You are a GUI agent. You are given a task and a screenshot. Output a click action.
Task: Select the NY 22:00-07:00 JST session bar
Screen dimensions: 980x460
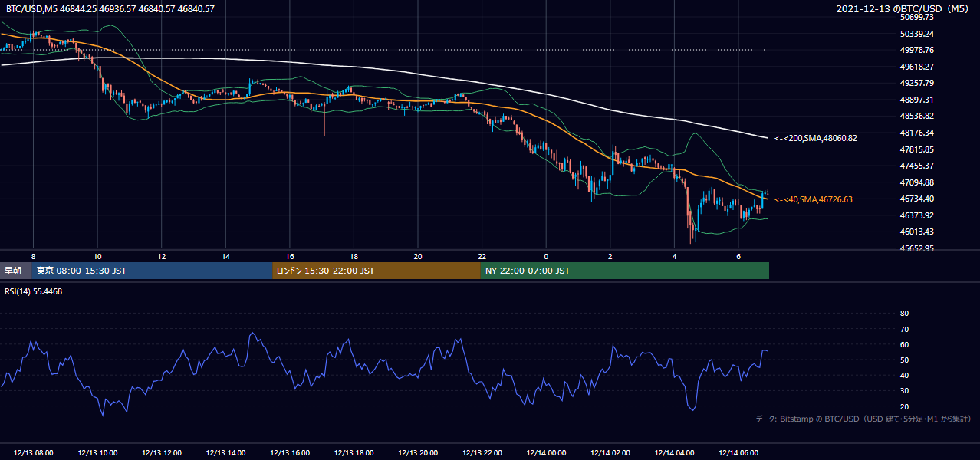(x=624, y=271)
